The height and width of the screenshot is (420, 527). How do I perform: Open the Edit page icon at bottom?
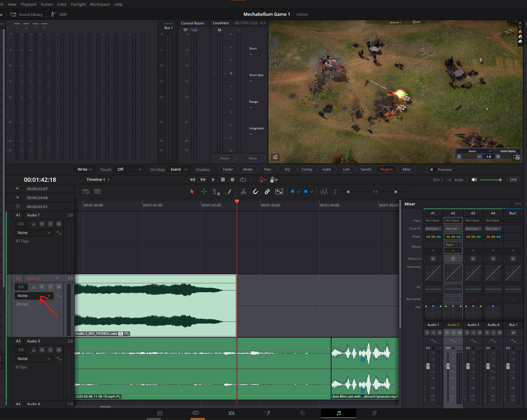tap(231, 413)
